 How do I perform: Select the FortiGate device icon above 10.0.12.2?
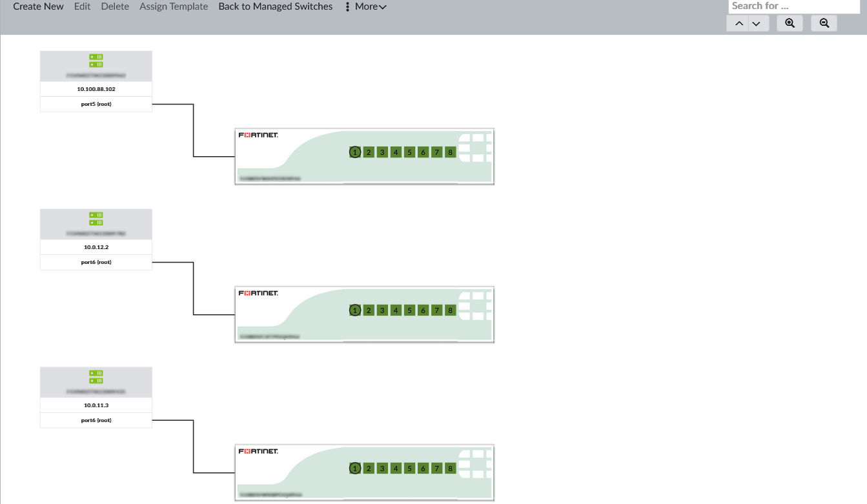click(96, 219)
